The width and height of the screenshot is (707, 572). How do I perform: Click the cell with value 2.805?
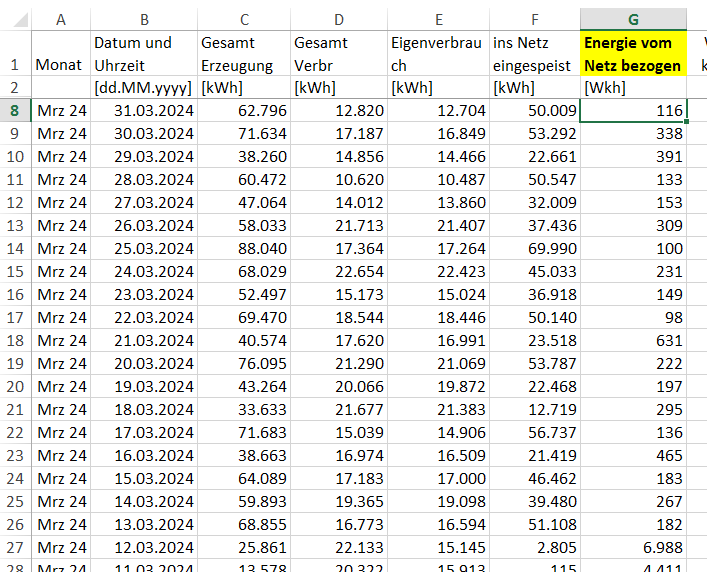(535, 547)
